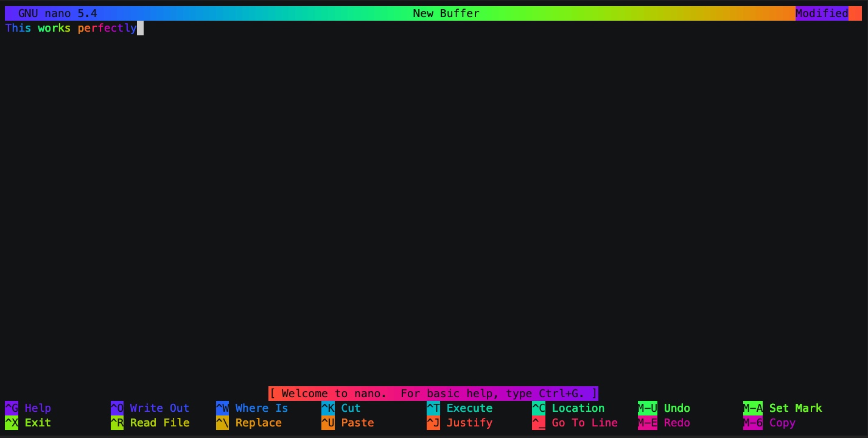Click the M-U key badge for Undo
This screenshot has width=868, height=438.
tap(648, 408)
